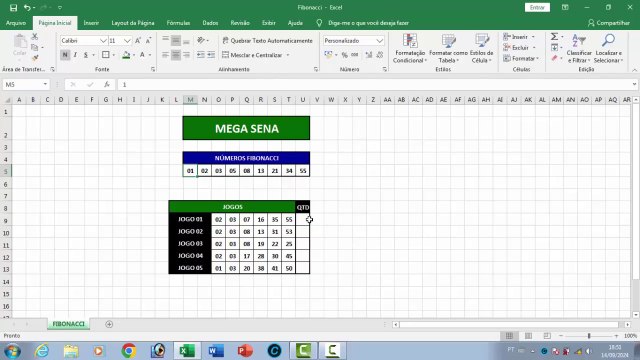Increase font size with the larger A

point(138,41)
